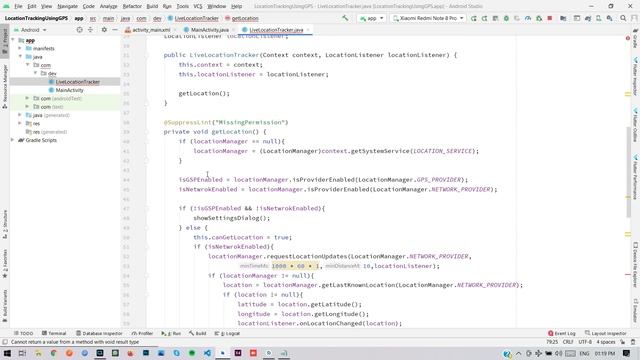The image size is (640, 360).
Task: Select java (generated) folder in tree
Action: click(x=48, y=115)
